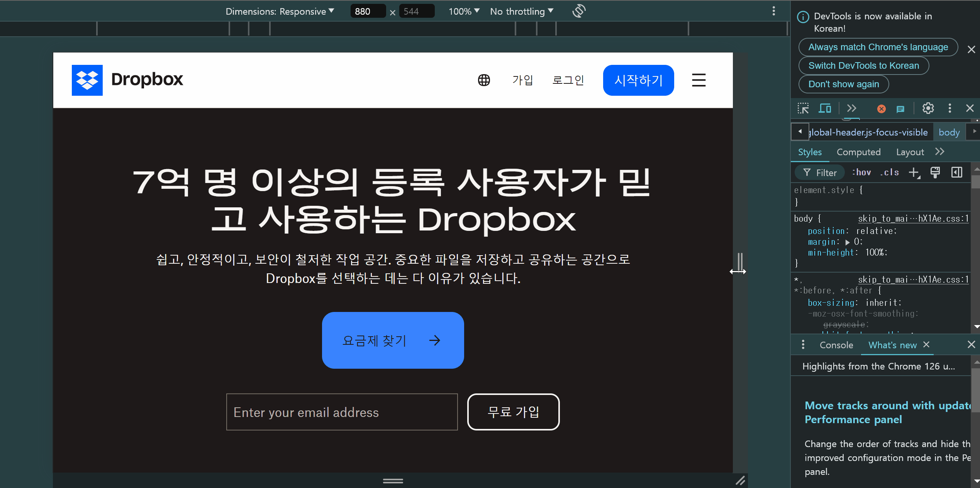The image size is (980, 488).
Task: Click the element.style rule
Action: pyautogui.click(x=880, y=196)
